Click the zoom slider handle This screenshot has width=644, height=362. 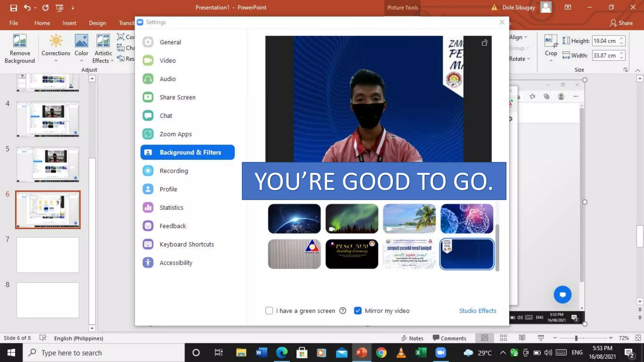(x=576, y=338)
